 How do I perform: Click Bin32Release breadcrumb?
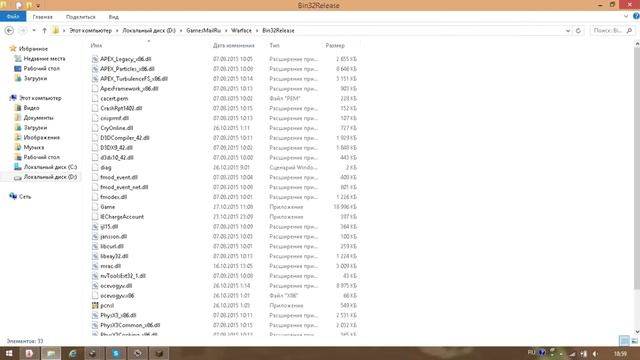pyautogui.click(x=278, y=31)
